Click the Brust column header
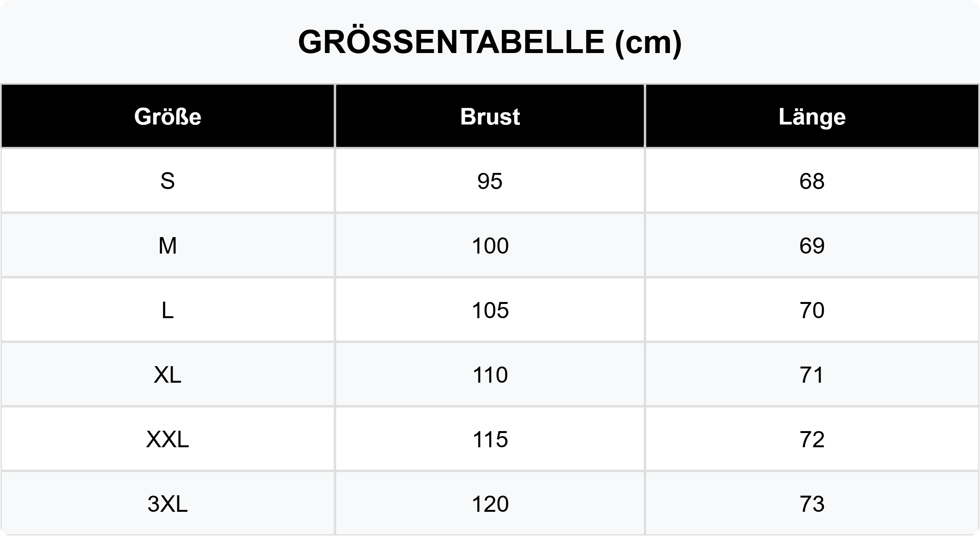The height and width of the screenshot is (536, 980). pos(490,116)
